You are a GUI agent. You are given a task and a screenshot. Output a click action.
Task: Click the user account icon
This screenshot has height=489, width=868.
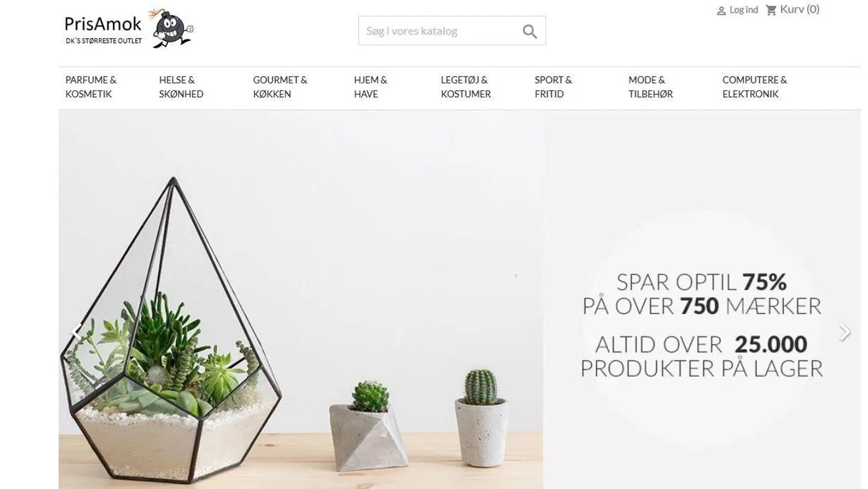[x=721, y=10]
